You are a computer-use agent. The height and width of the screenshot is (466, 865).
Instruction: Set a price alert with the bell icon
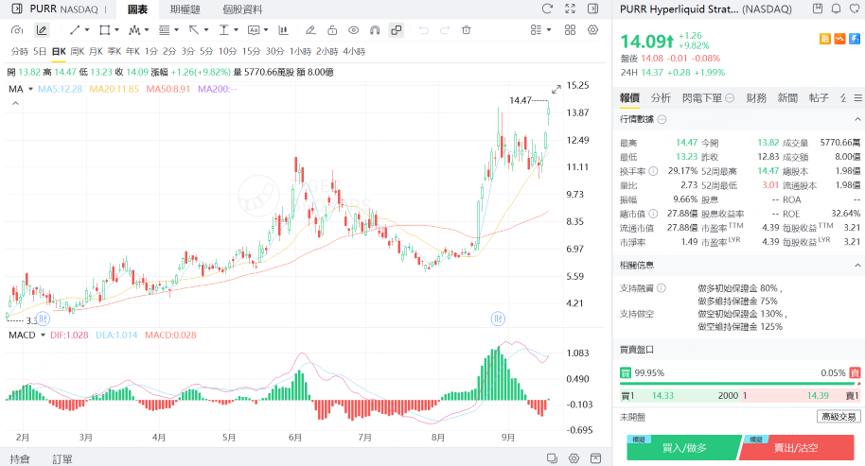(x=836, y=9)
